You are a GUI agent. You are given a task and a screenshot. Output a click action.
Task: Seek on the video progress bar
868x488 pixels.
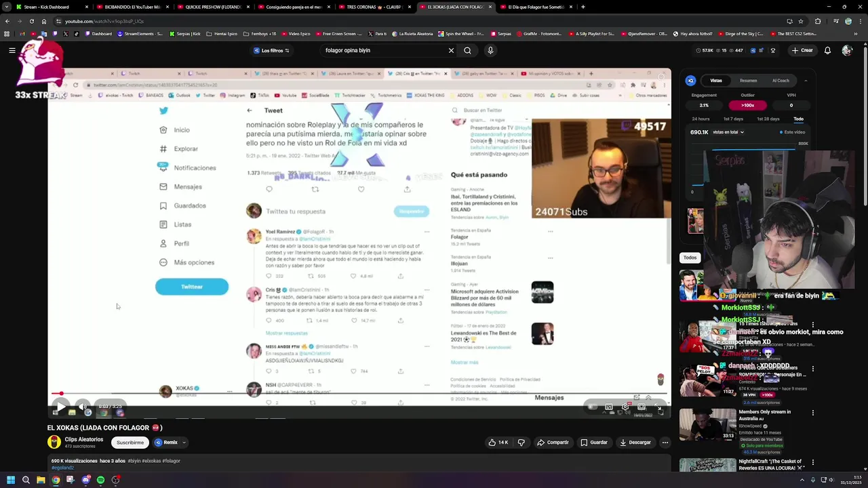(359, 394)
